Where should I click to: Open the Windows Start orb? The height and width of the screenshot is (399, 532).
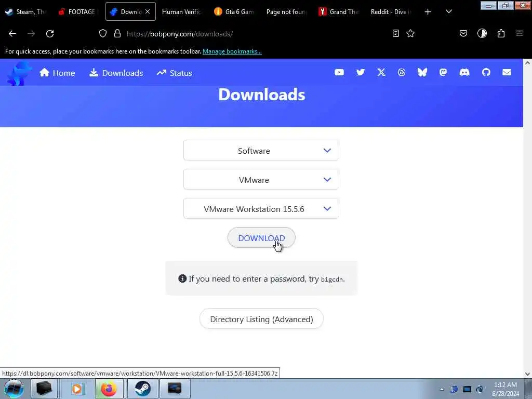(x=14, y=389)
